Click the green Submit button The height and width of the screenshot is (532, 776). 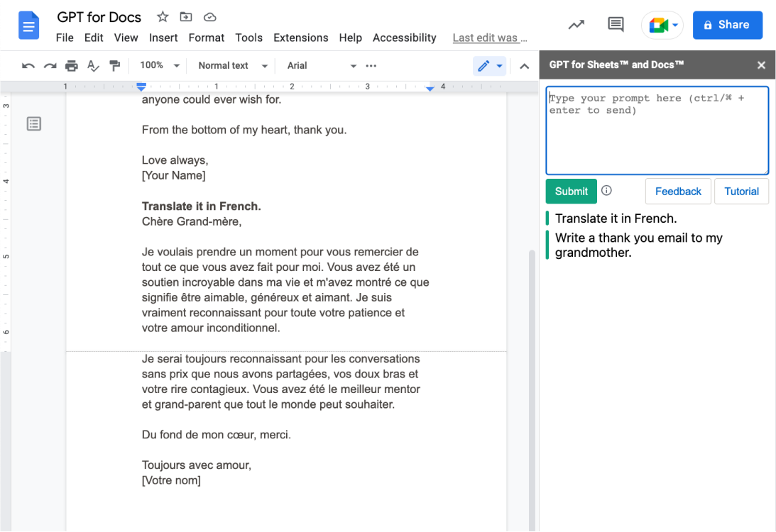tap(571, 191)
